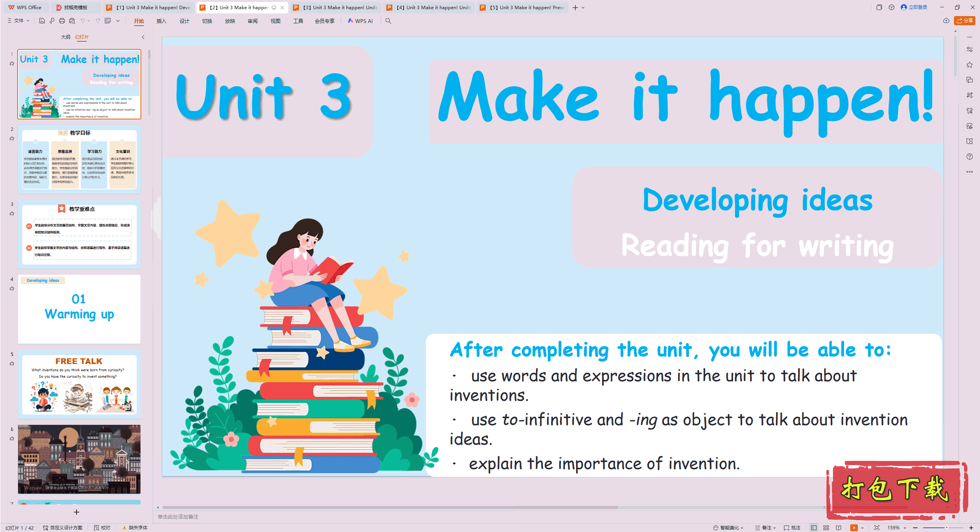The height and width of the screenshot is (532, 980).
Task: Open the 放映 ribbon tab
Action: (x=230, y=21)
